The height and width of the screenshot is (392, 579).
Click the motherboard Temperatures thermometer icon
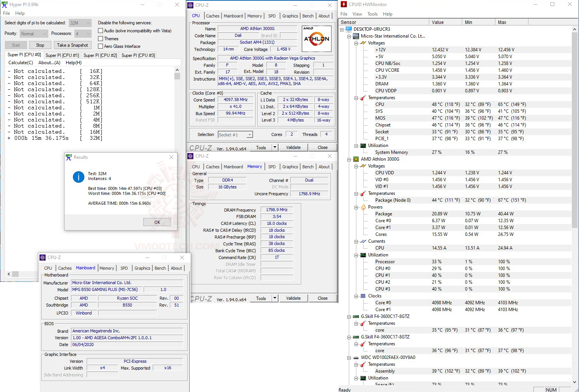363,98
